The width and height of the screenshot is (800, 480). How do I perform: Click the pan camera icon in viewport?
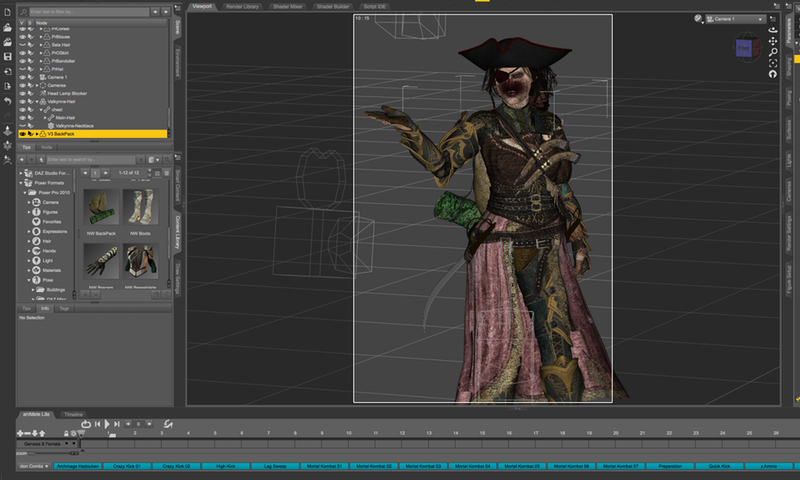click(x=773, y=41)
